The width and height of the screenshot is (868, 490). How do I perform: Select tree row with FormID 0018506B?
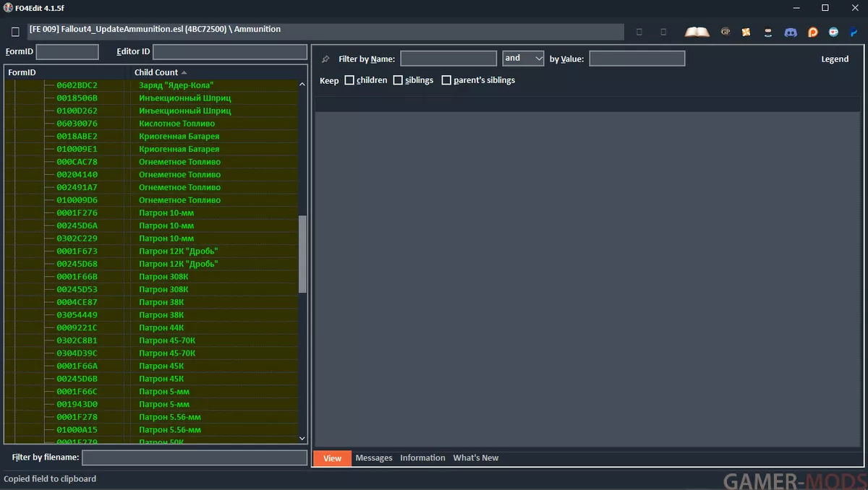tap(151, 98)
